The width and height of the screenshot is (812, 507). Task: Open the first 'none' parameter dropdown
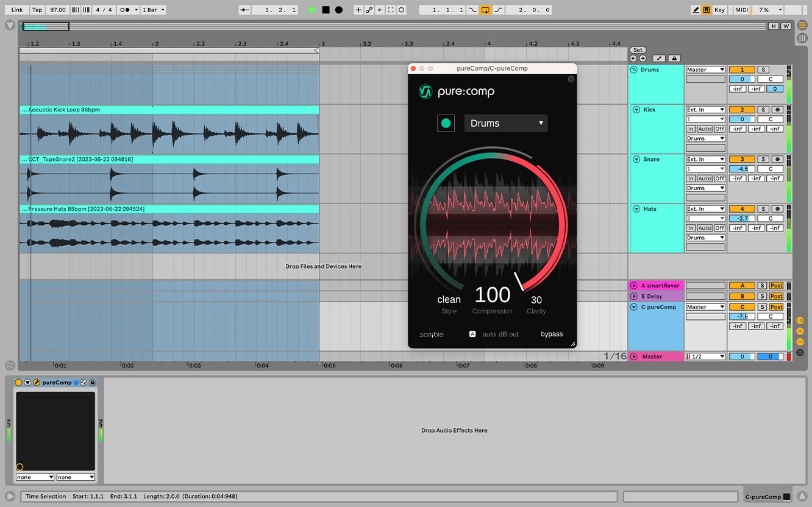click(35, 477)
